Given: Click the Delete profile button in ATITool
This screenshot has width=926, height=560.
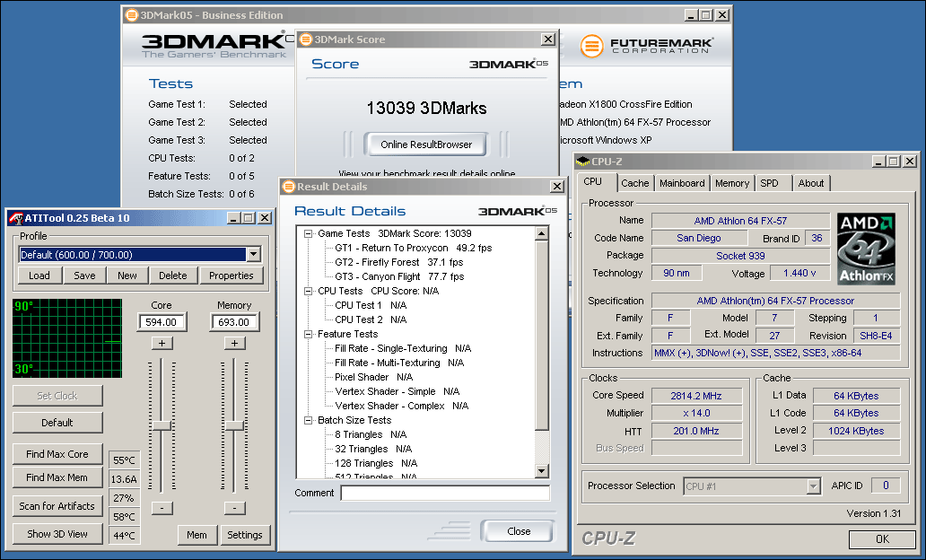Looking at the screenshot, I should [x=173, y=276].
